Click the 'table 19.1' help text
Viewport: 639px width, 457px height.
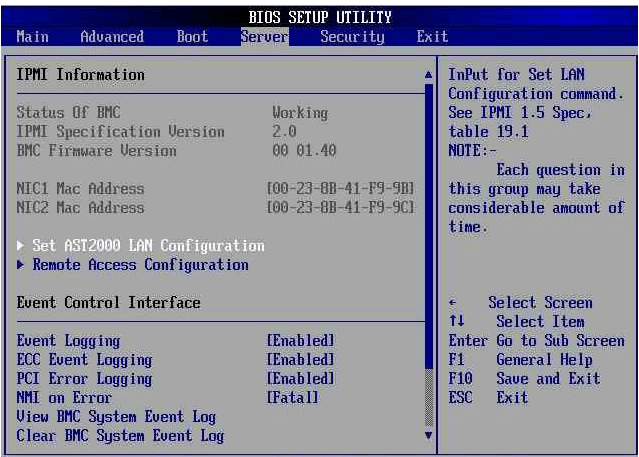click(489, 132)
